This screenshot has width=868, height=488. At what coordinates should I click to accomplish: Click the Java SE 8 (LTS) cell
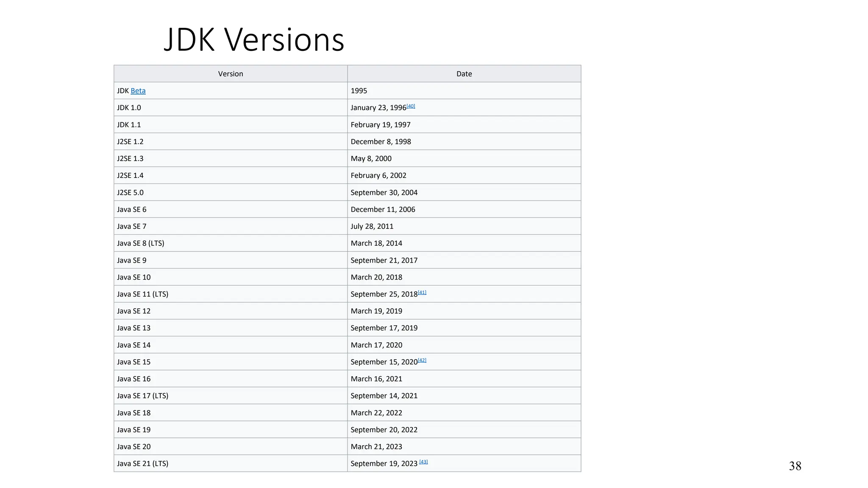click(231, 243)
